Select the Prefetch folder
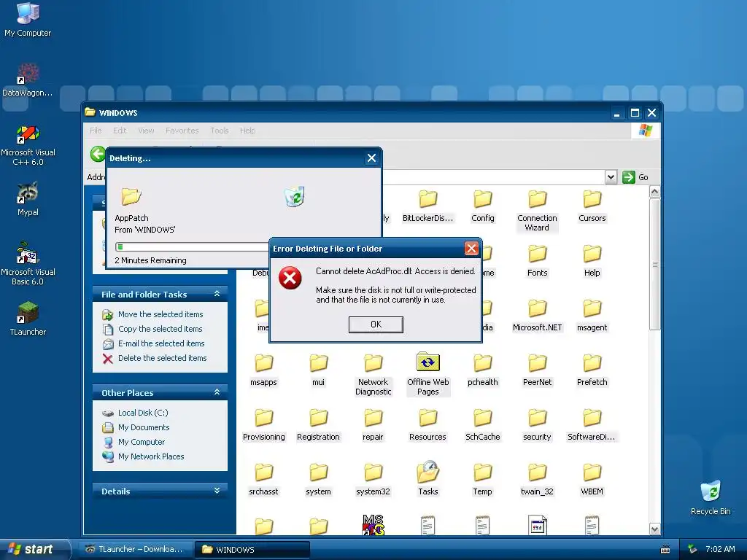 pos(592,370)
